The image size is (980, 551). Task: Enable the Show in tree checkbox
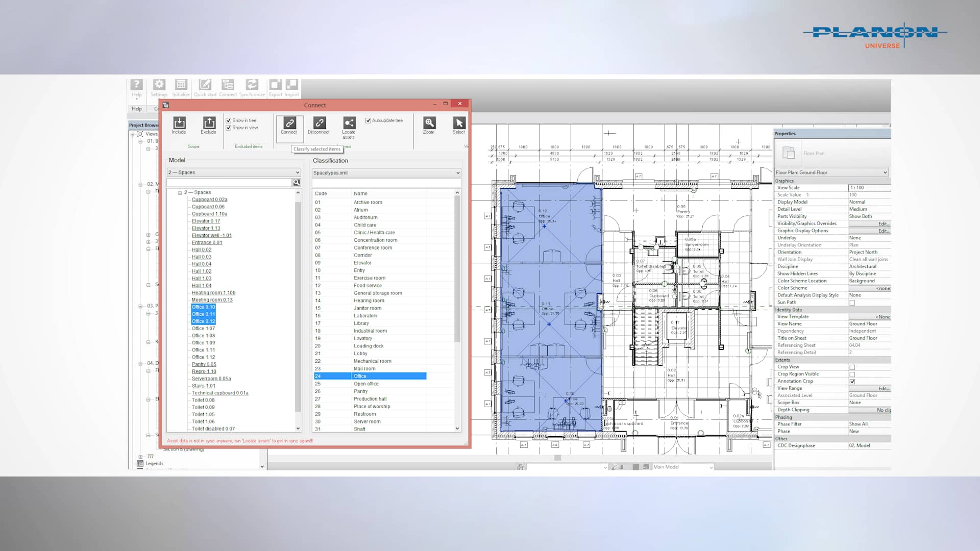pos(229,120)
